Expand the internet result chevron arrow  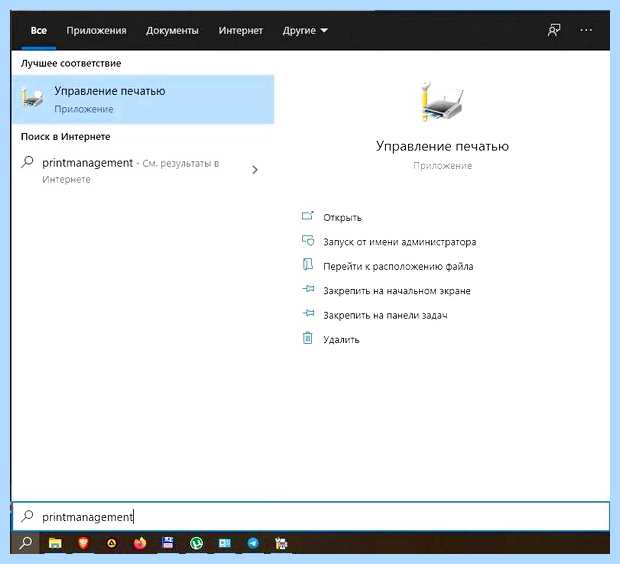[255, 170]
